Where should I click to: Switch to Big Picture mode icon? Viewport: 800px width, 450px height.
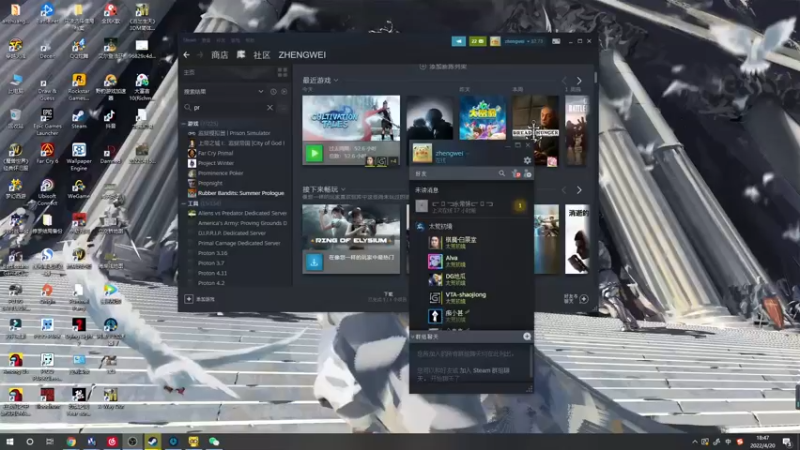click(x=556, y=41)
